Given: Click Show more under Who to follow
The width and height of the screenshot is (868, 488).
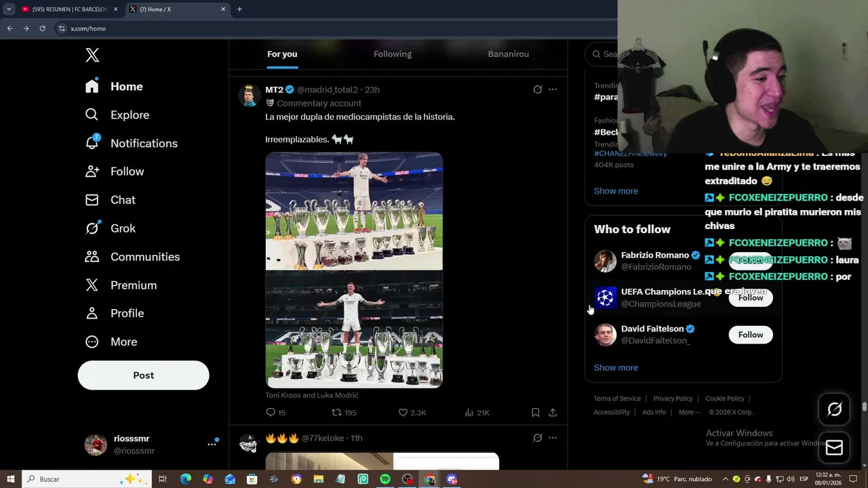Looking at the screenshot, I should (616, 367).
